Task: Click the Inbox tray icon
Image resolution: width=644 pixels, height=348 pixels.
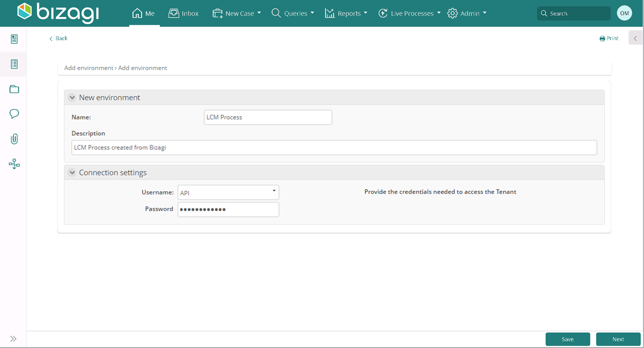Action: point(174,14)
